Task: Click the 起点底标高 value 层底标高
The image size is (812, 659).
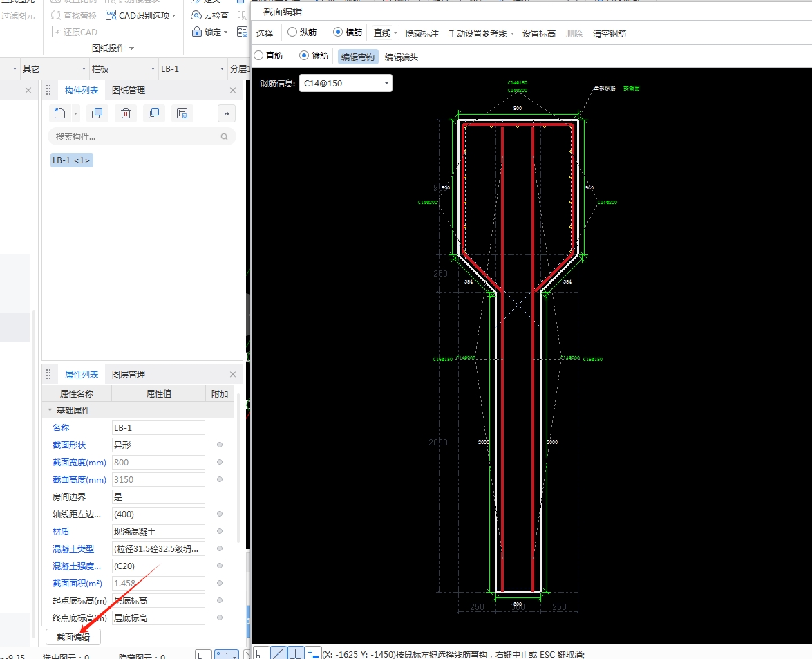Action: coord(158,600)
